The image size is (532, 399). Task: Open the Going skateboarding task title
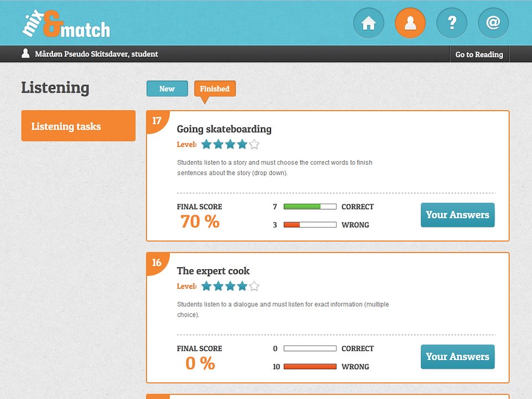pos(224,129)
